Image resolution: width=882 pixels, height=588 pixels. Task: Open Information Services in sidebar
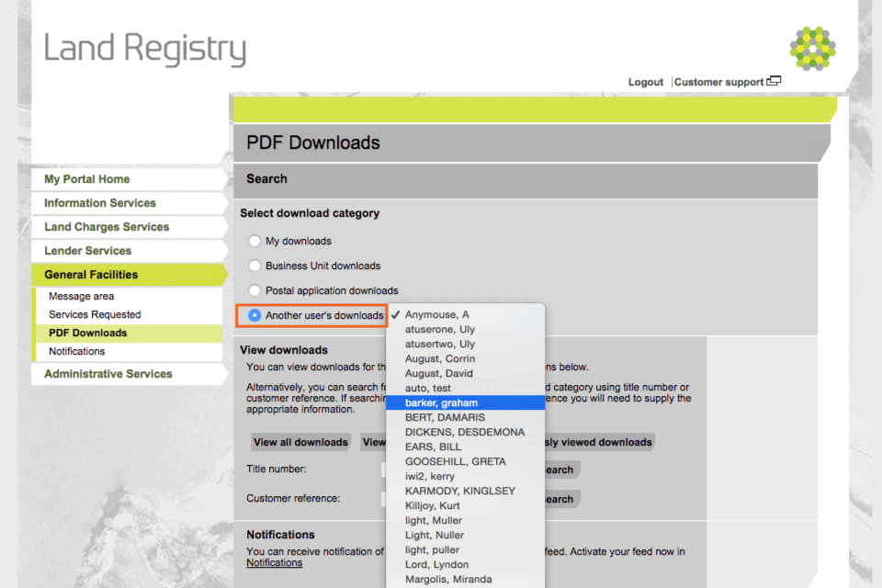point(100,203)
